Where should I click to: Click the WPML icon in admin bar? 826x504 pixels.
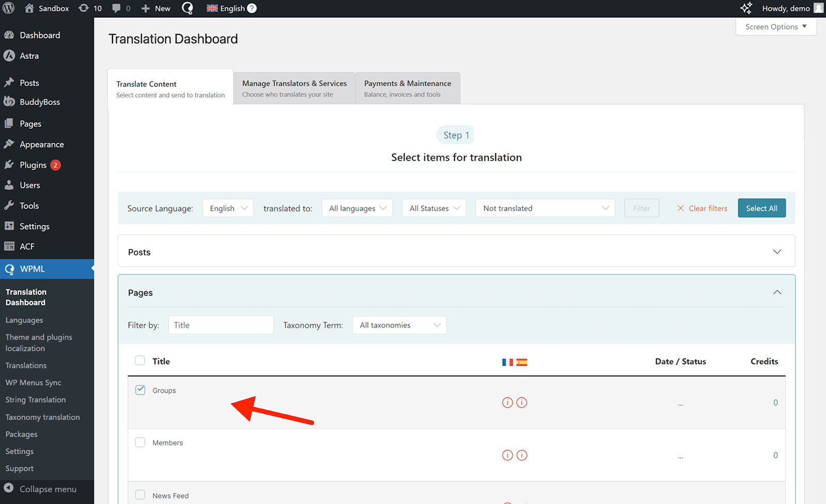click(x=187, y=8)
